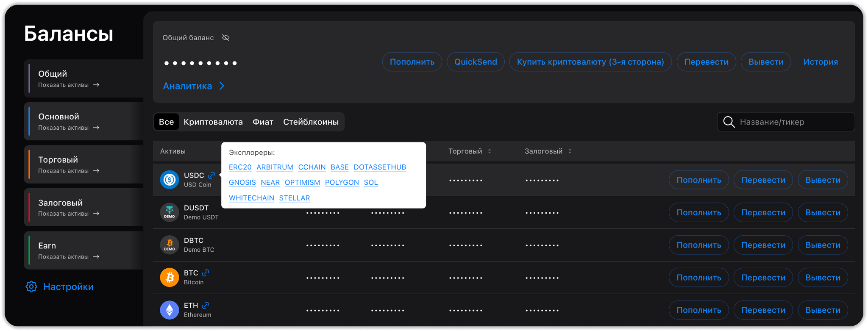Click the search magnifier icon

click(729, 122)
